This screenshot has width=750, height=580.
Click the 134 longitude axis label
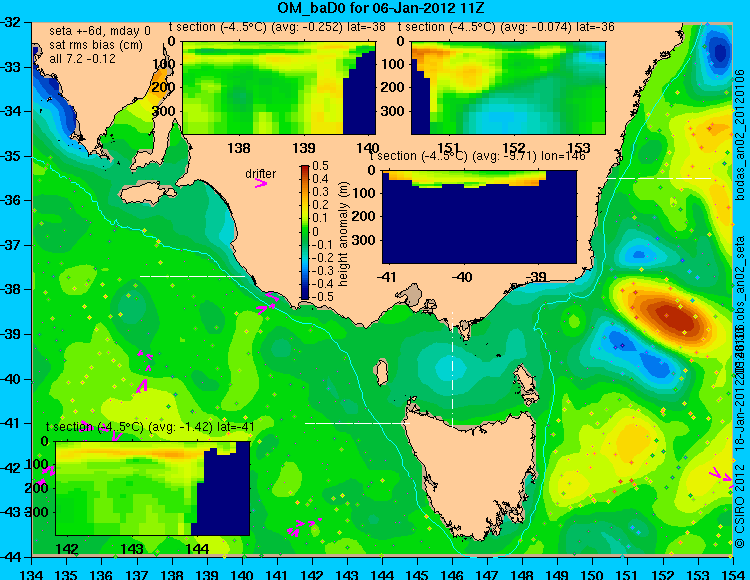(x=32, y=574)
